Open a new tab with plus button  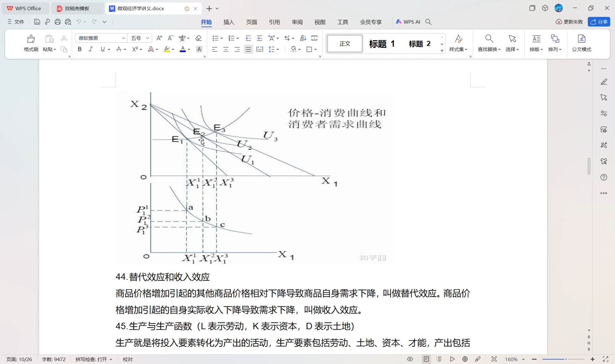tap(209, 8)
